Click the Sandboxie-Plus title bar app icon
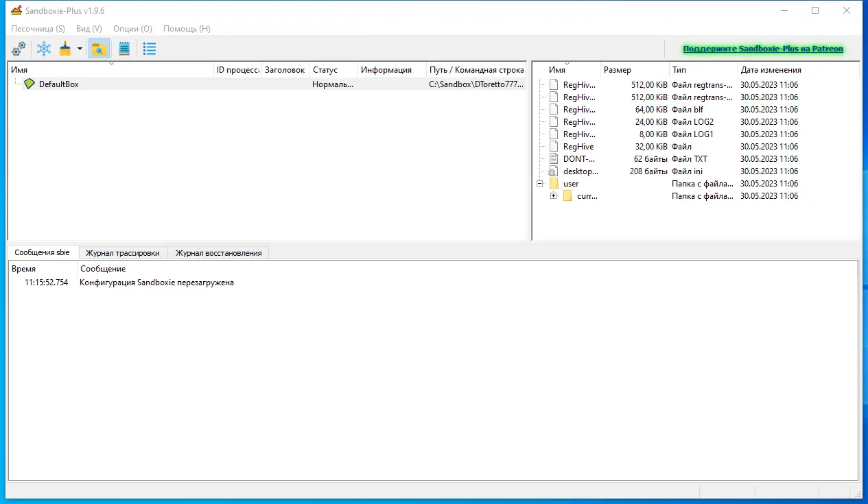The image size is (868, 504). [x=16, y=11]
